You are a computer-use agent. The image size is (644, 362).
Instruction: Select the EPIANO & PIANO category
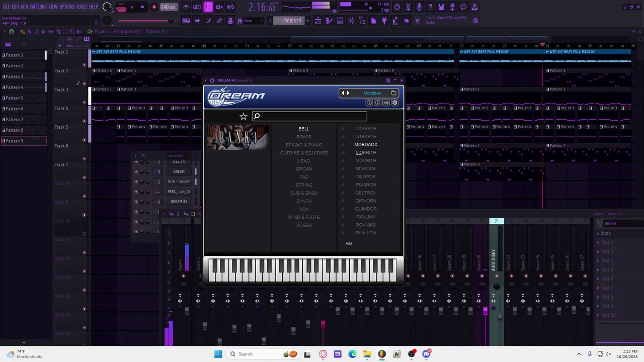304,145
